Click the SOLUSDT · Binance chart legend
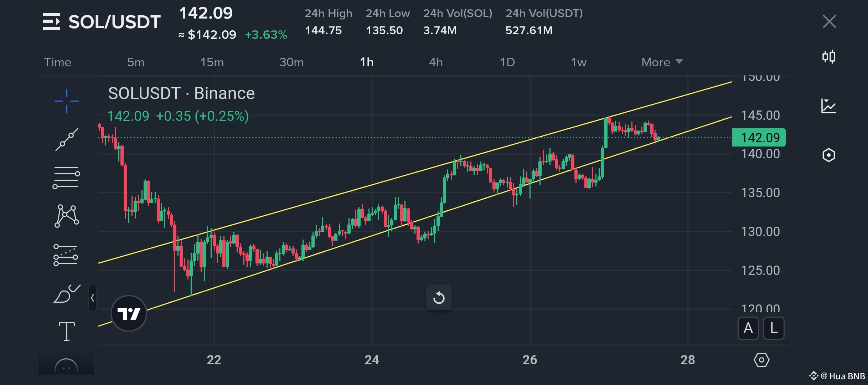Image resolution: width=868 pixels, height=385 pixels. [x=181, y=93]
